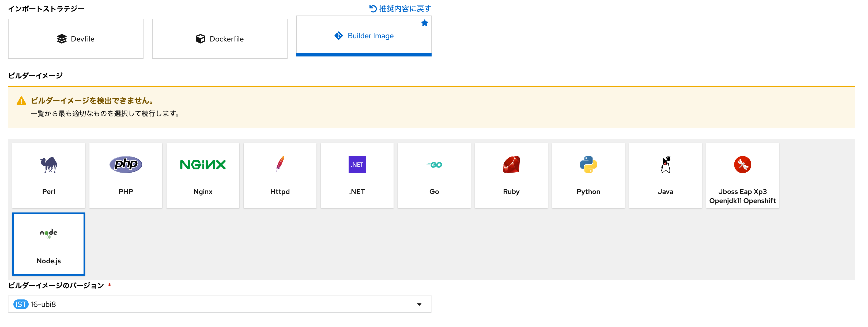868x327 pixels.
Task: Switch to the Devfile import strategy
Action: (76, 38)
